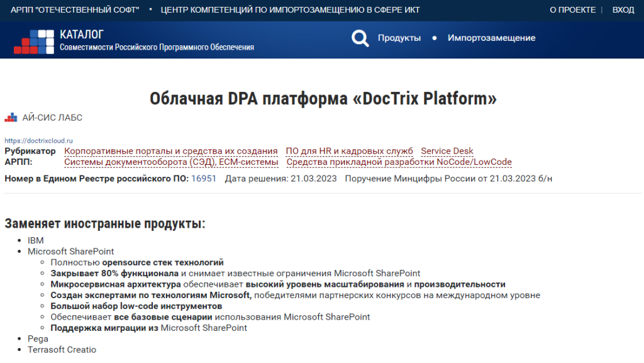Open Средства прикладной разработки NoCode/LowCode category
This screenshot has width=644, height=363.
tap(399, 162)
